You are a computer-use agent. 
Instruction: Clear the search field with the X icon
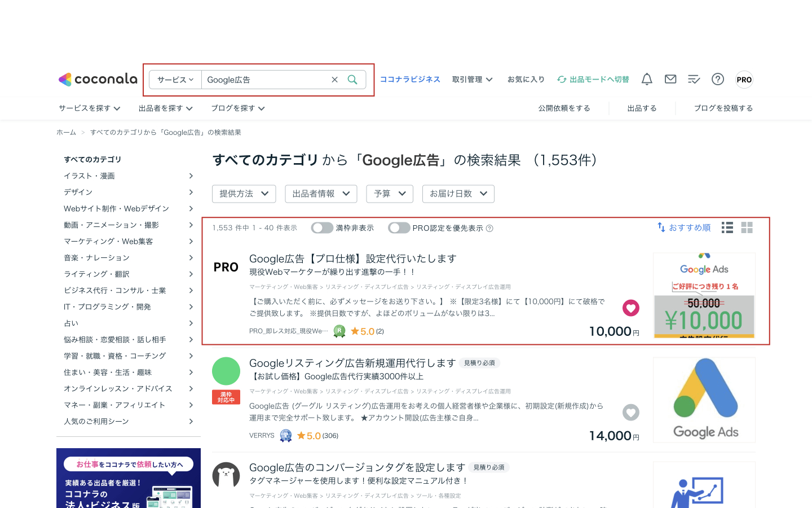pos(334,79)
